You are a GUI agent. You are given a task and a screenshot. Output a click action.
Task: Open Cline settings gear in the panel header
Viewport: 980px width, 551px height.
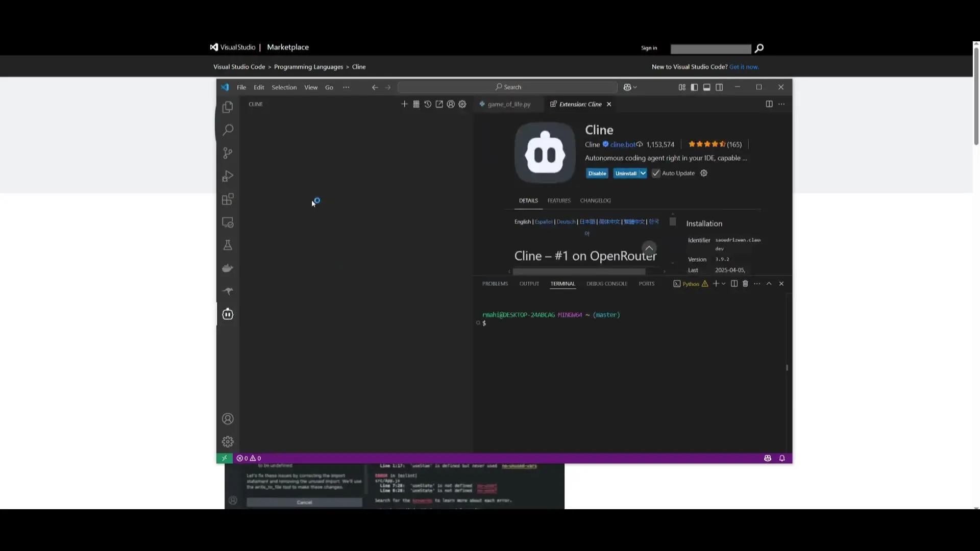coord(462,104)
